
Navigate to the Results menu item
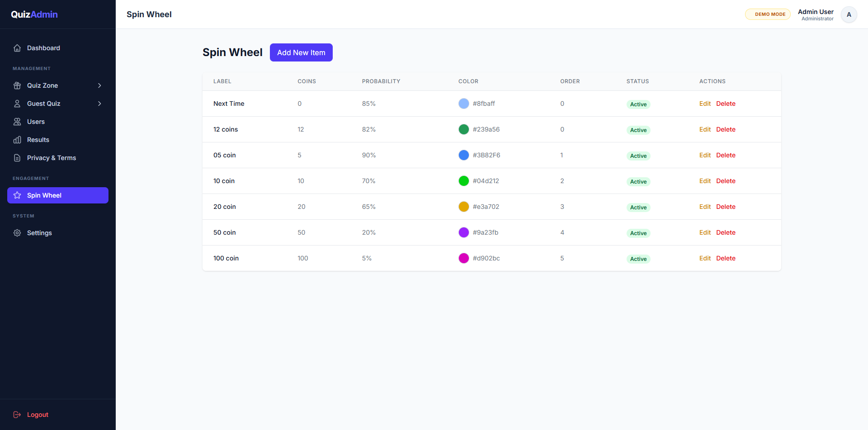point(38,140)
